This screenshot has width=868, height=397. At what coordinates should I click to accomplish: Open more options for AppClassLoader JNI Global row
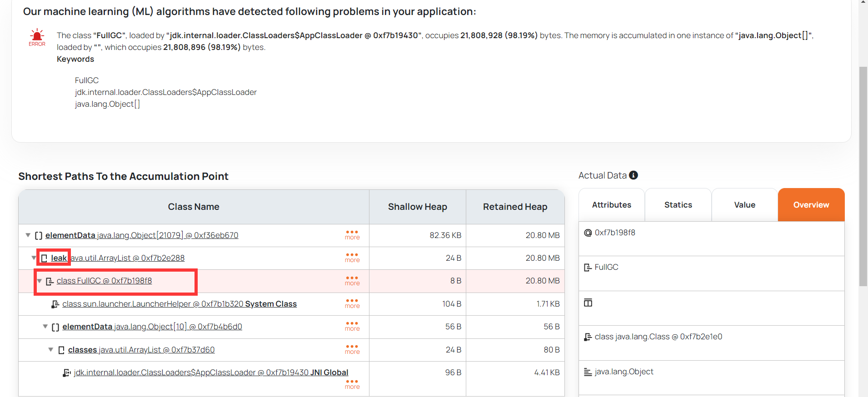(x=352, y=384)
